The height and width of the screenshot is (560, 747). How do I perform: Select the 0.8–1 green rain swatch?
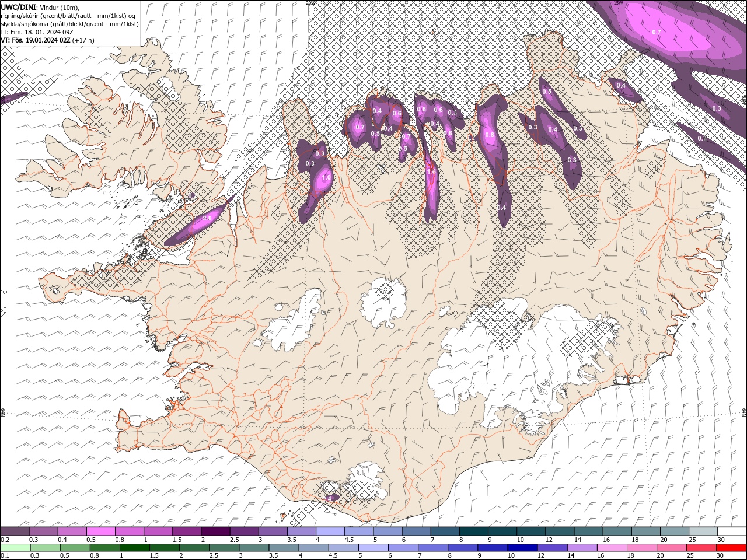coord(104,547)
